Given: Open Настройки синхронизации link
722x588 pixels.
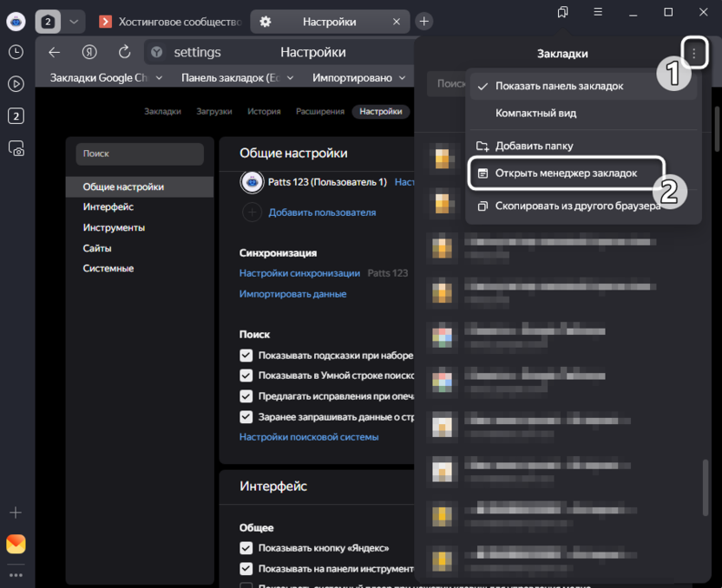Looking at the screenshot, I should tap(299, 273).
